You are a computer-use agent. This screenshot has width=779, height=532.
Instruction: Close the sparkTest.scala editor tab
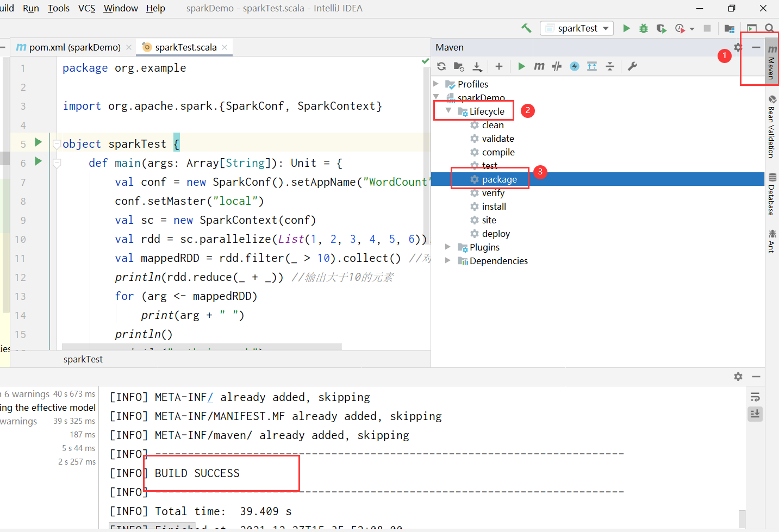click(225, 47)
